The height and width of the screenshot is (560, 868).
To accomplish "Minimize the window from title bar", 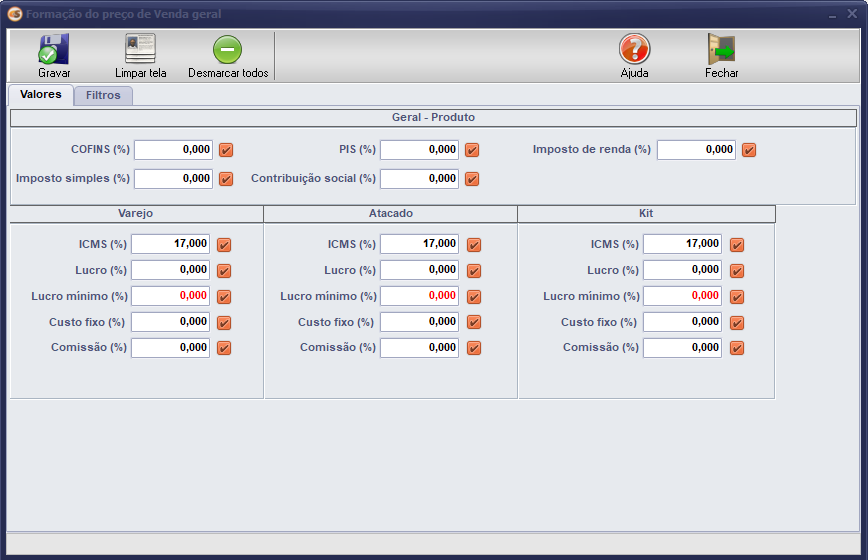I will coord(832,15).
